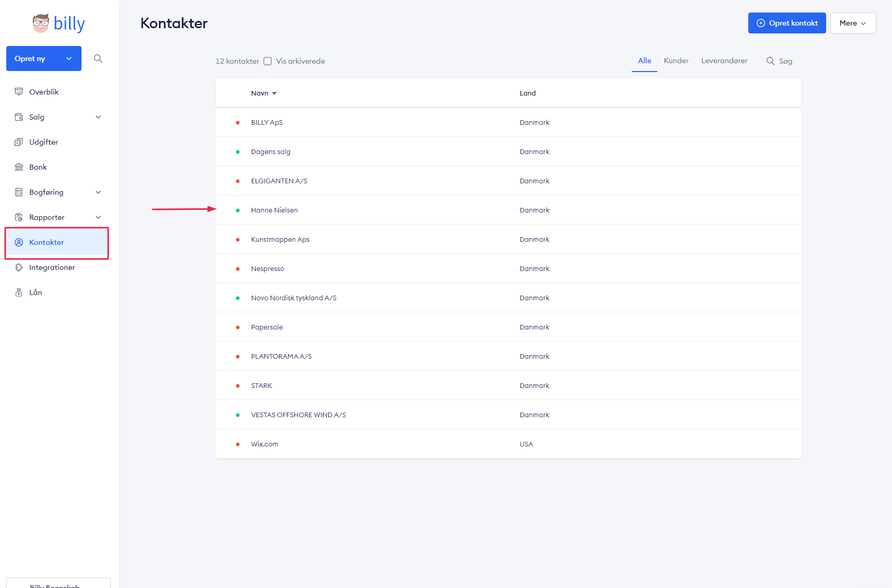Click red status dot for Papersale
Image resolution: width=892 pixels, height=588 pixels.
pos(238,327)
